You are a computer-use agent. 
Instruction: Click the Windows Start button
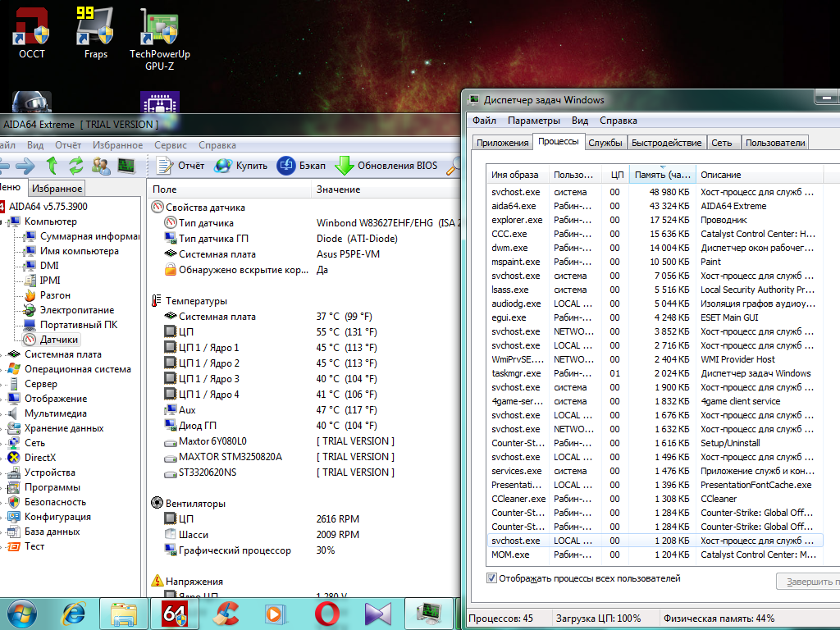coord(22,614)
